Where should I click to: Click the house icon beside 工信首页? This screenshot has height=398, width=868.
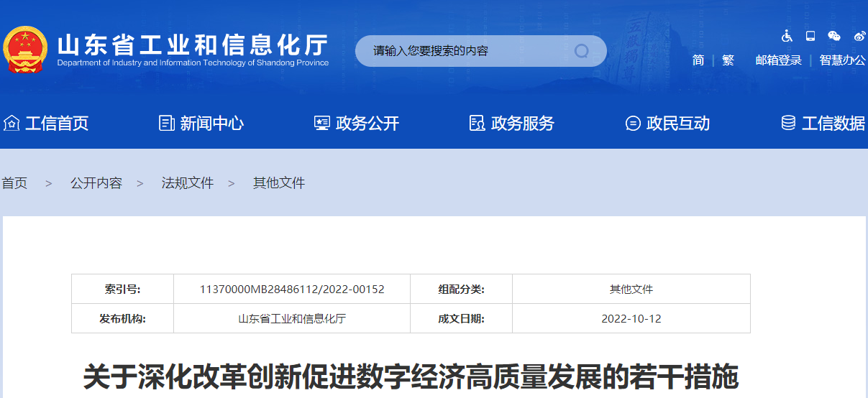pos(12,124)
